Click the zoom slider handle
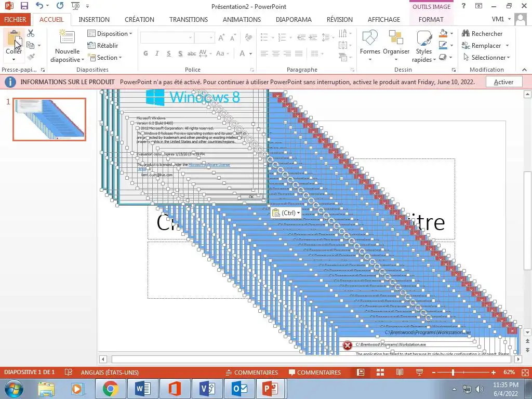532x399 pixels. coord(453,372)
